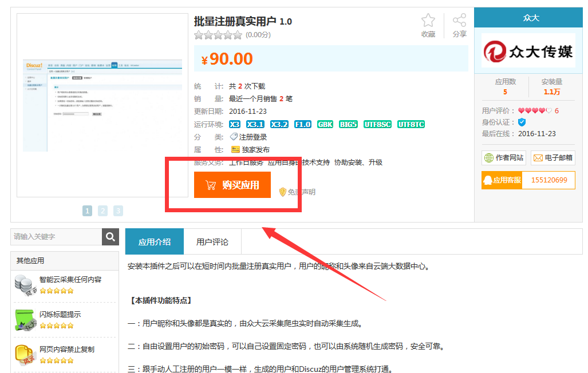Screen dimensions: 588x373
Task: Click the 智能云采集任何内容 app icon
Action: tap(26, 285)
